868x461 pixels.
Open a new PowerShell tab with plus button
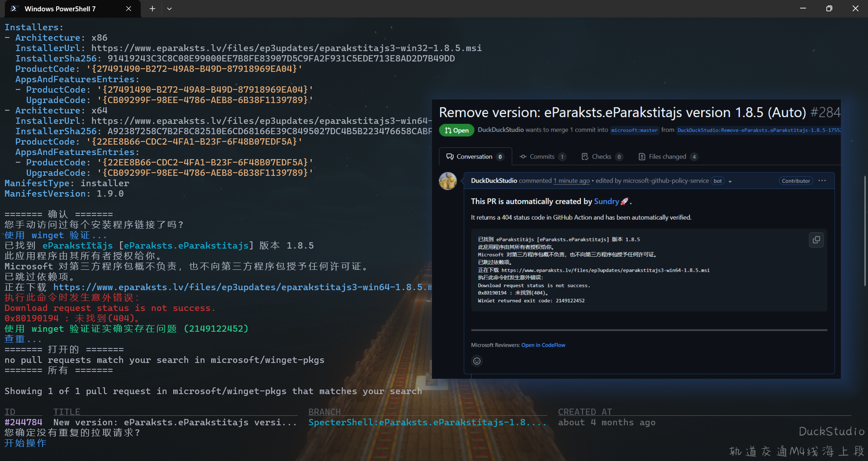[x=152, y=9]
